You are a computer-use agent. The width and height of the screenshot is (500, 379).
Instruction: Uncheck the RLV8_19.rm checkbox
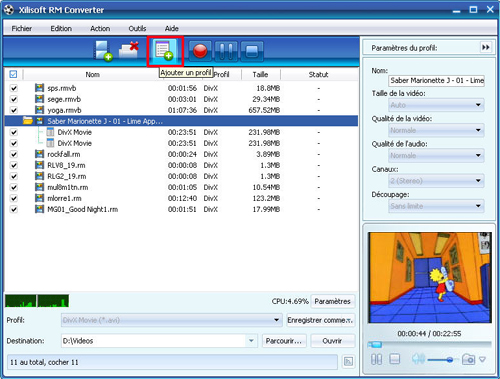[x=14, y=165]
